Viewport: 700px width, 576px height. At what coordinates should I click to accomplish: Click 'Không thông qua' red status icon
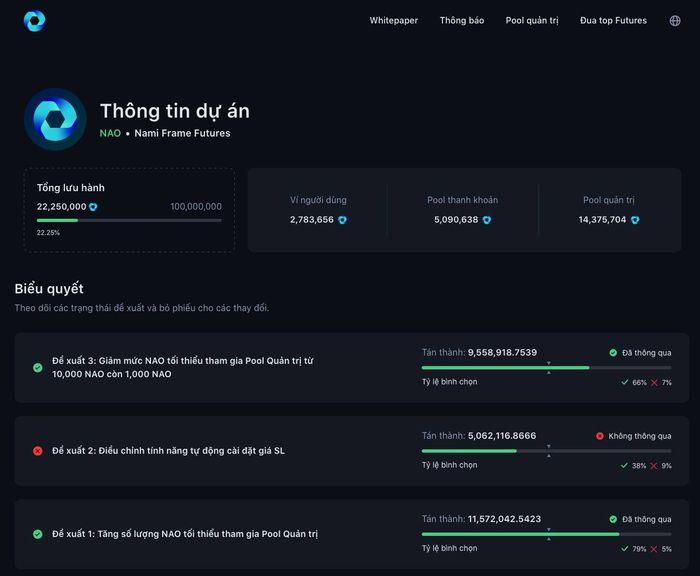click(600, 436)
